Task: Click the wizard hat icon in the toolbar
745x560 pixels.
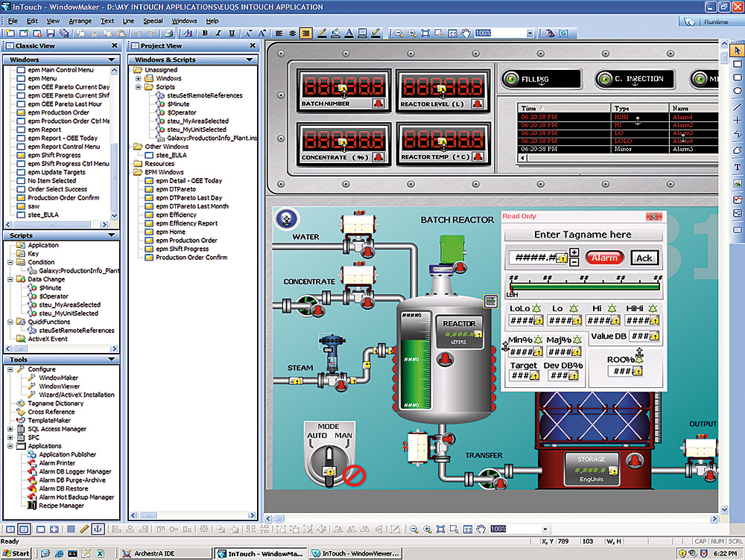Action: [x=549, y=34]
